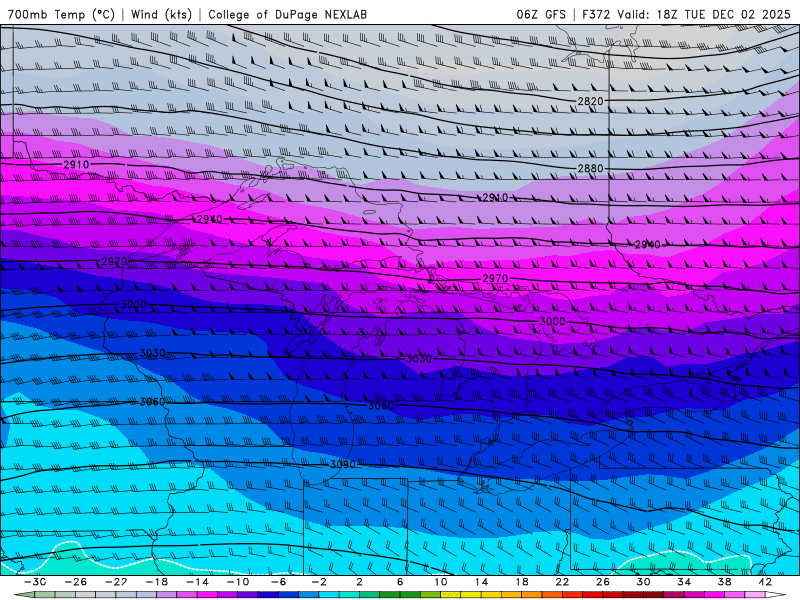Click the 22 value on the temperature scale
The height and width of the screenshot is (600, 800).
[562, 582]
